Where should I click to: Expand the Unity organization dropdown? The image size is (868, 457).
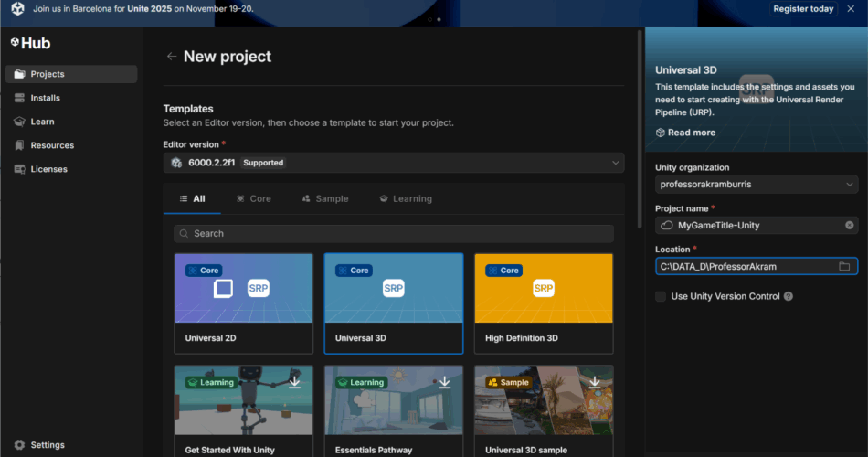(757, 185)
